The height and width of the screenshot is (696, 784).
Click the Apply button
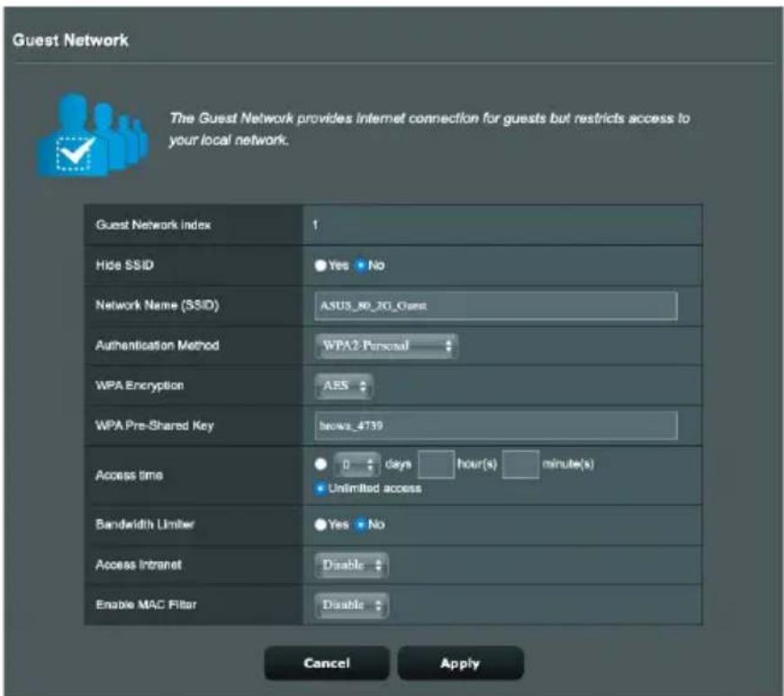click(x=460, y=663)
